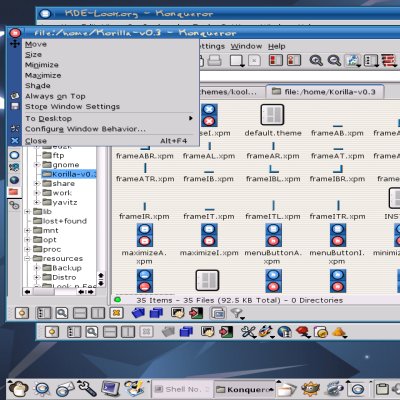Collapse the resources folder node
The image size is (400, 400).
point(28,259)
